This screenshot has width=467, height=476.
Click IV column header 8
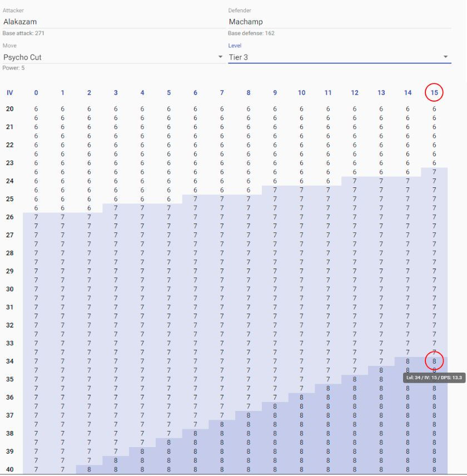[x=249, y=93]
